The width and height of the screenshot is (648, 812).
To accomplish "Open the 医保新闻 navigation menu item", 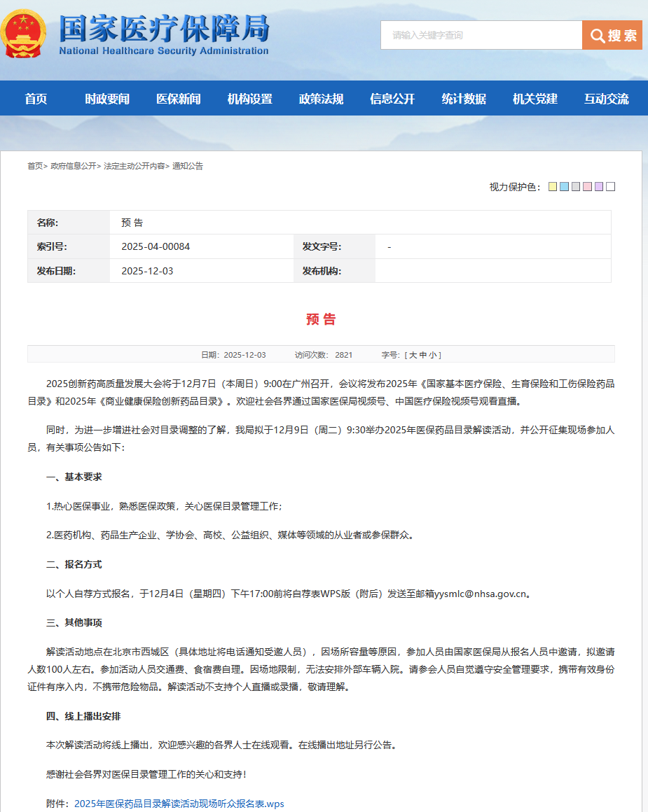I will 178,99.
